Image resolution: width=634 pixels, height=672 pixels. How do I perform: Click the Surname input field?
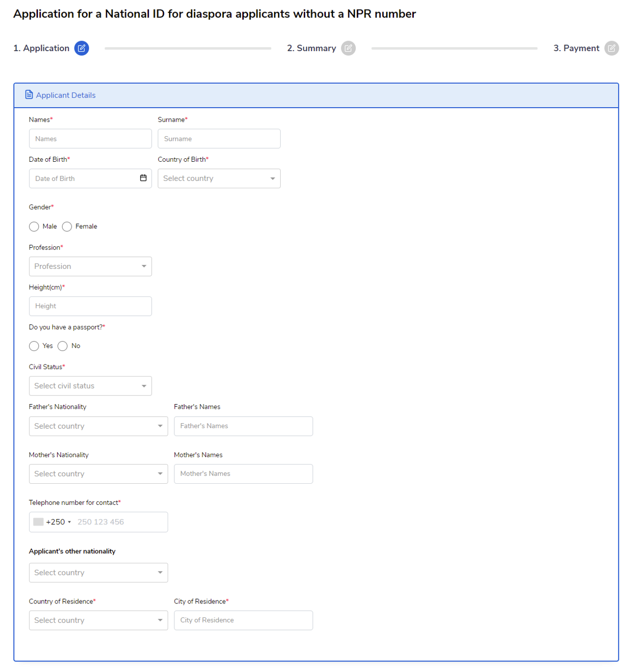coord(219,139)
